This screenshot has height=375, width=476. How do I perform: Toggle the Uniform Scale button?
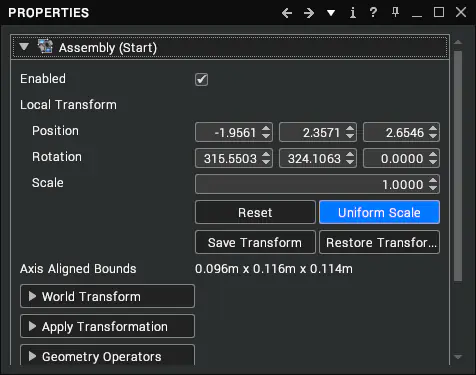[x=379, y=212]
